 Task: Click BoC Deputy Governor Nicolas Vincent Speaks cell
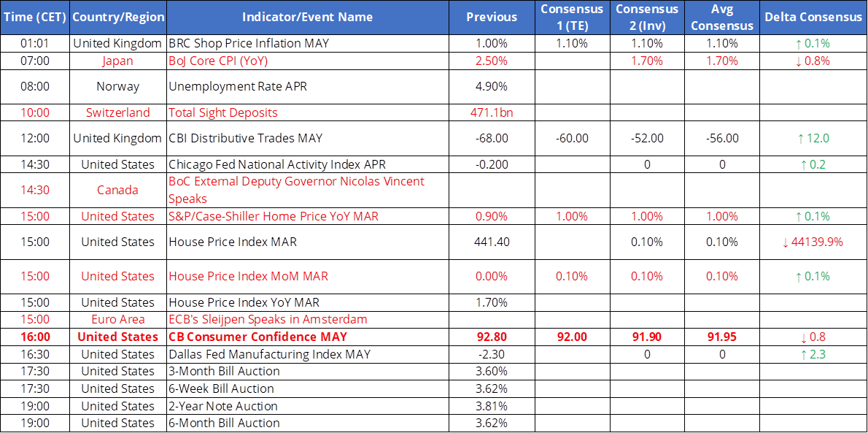(308, 190)
